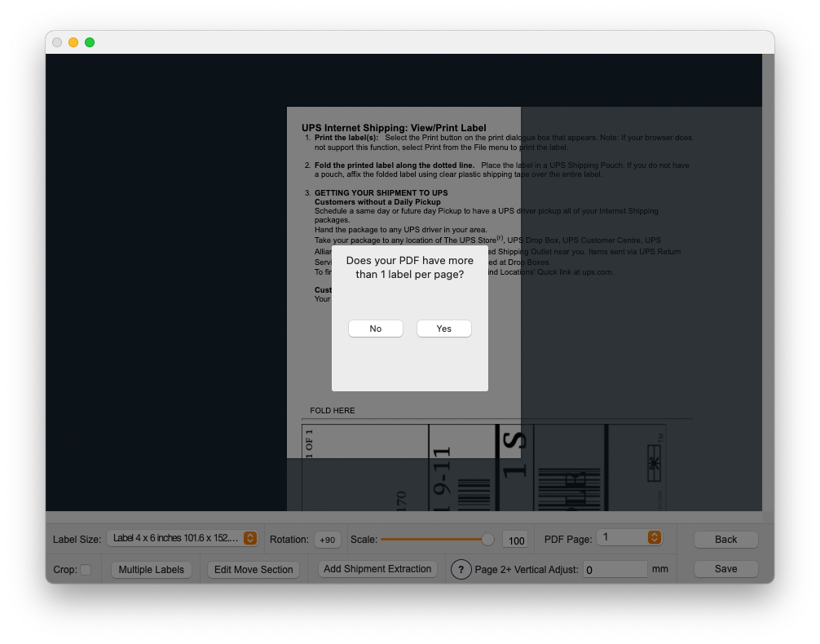Click the Save button
This screenshot has height=644, width=820.
pos(726,569)
